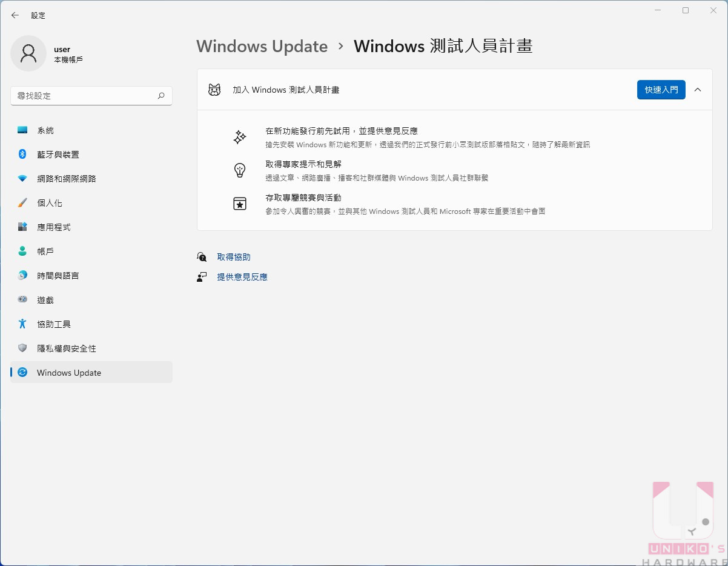This screenshot has height=566, width=728.
Task: Click the Wi-Fi icon for 網路和網際網路
Action: (x=22, y=179)
